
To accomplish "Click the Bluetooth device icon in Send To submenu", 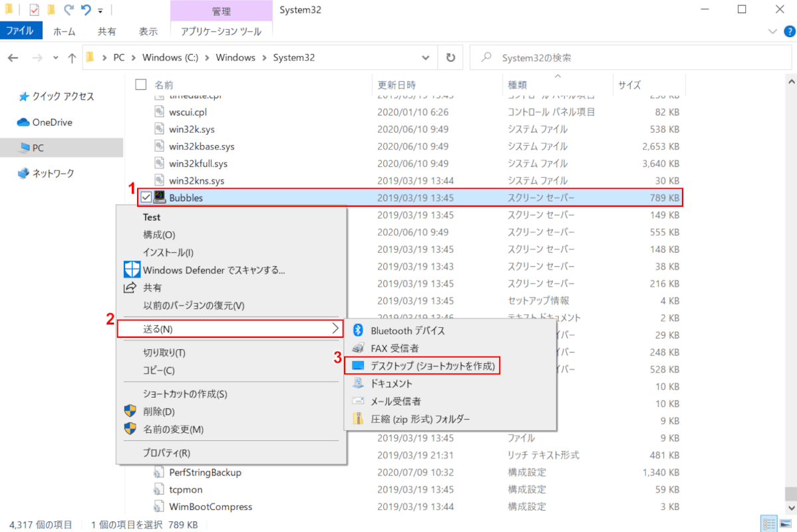I will click(x=358, y=331).
